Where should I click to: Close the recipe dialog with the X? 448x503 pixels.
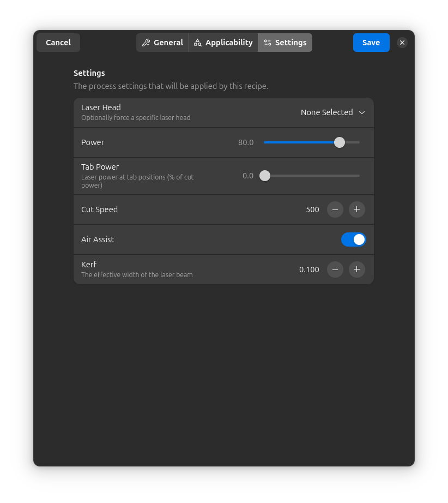pos(402,42)
